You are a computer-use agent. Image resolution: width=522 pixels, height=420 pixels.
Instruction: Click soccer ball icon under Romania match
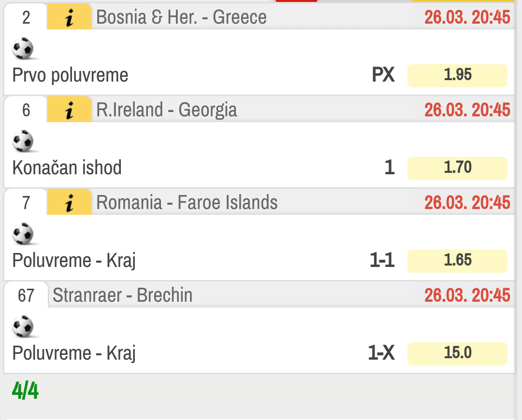pos(23,234)
